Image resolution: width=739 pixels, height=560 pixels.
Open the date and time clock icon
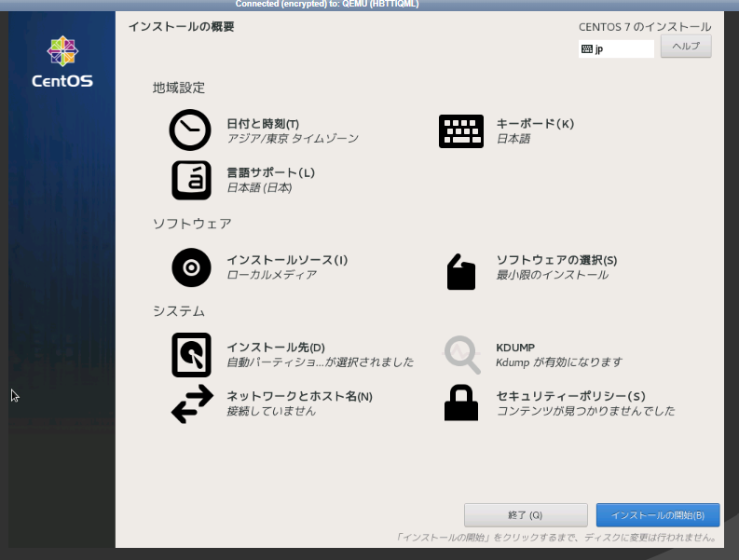coord(190,130)
